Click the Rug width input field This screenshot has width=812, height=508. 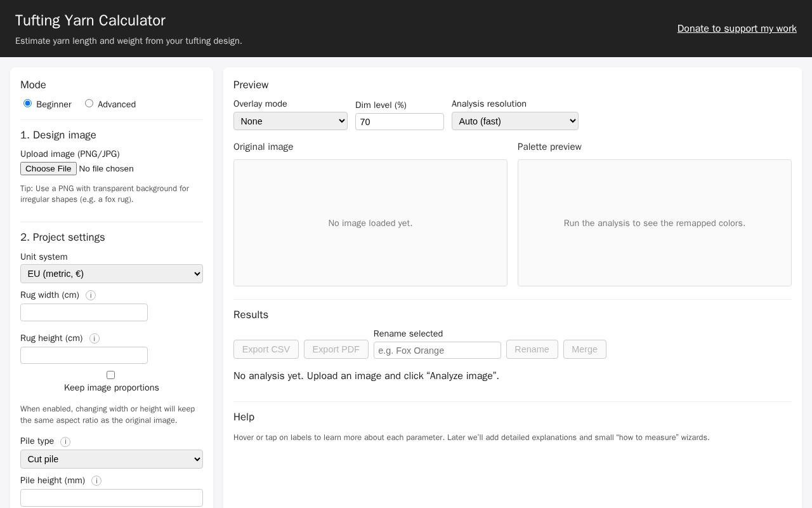(84, 312)
